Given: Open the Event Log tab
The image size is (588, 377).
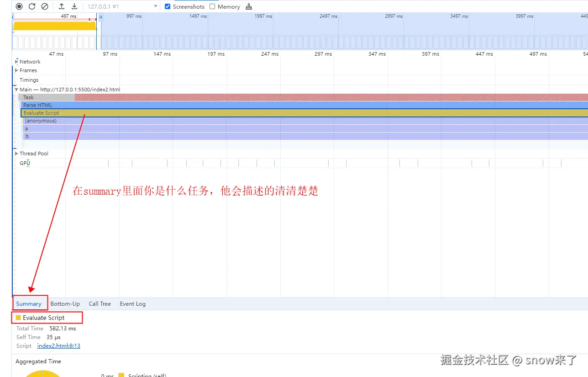Looking at the screenshot, I should (133, 304).
